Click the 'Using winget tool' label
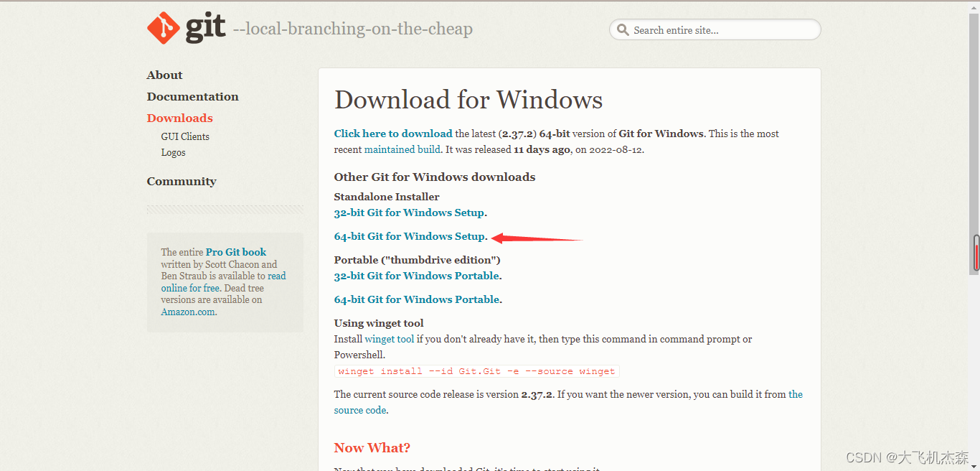The height and width of the screenshot is (471, 980). [379, 323]
